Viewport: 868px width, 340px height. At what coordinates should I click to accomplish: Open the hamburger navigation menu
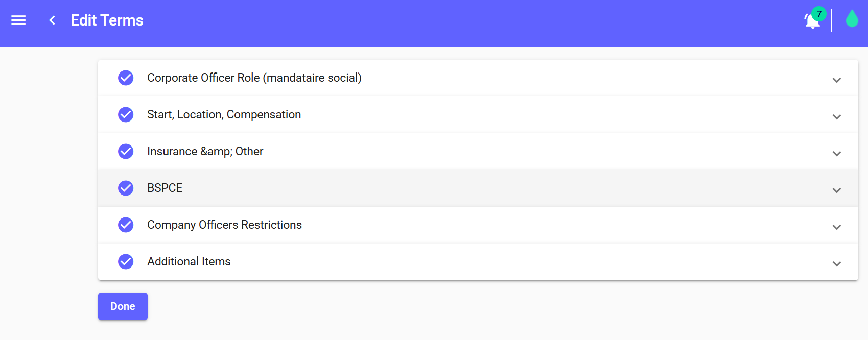tap(18, 20)
